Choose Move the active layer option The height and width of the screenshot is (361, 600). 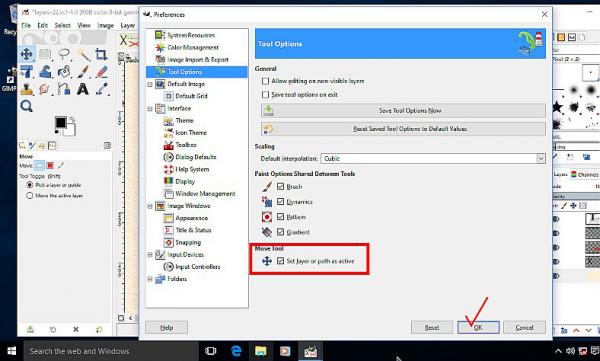pos(29,196)
